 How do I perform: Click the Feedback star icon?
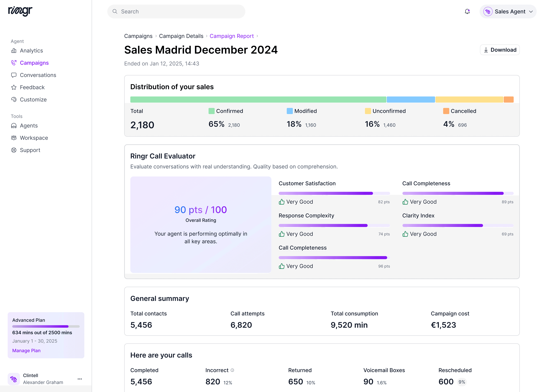pyautogui.click(x=14, y=87)
